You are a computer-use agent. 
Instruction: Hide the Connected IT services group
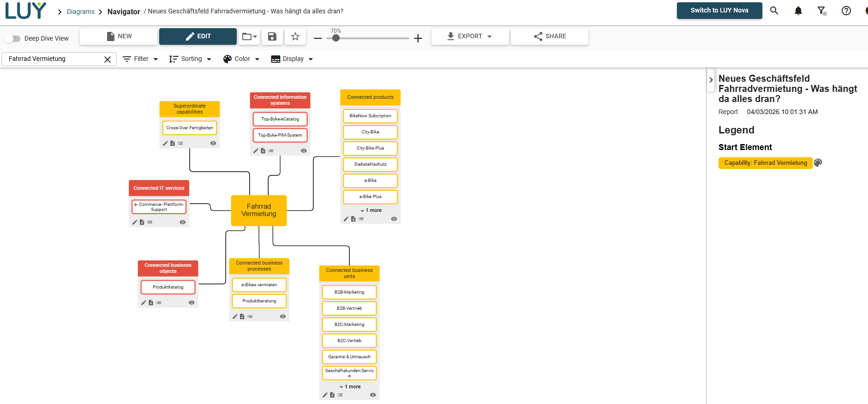click(183, 222)
